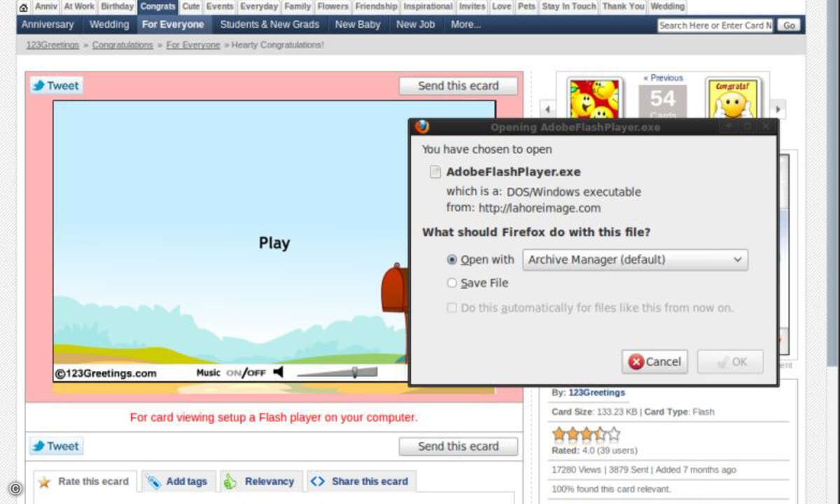Open the Everyday category tab
This screenshot has width=840, height=504.
coord(259,7)
